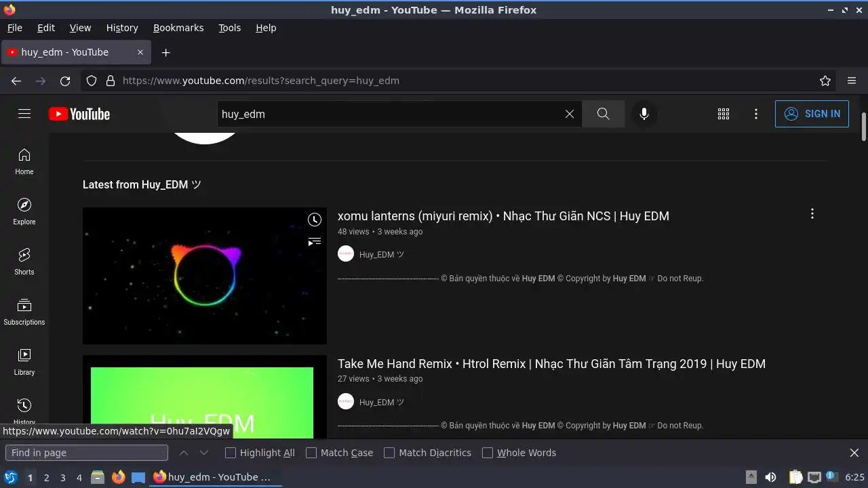The image size is (868, 488).
Task: Open the Edit menu
Action: 46,28
